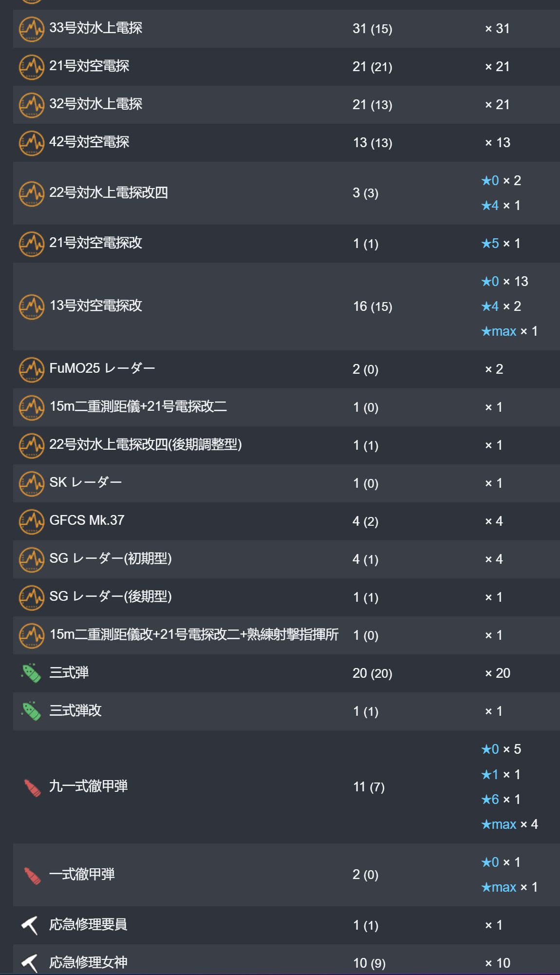Image resolution: width=560 pixels, height=975 pixels.
Task: Click the radar icon beside GFCS Mk.37
Action: click(x=32, y=521)
